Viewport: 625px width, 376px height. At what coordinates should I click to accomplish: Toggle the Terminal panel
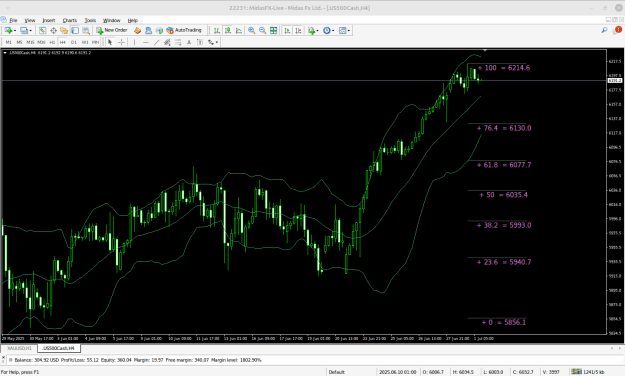pyautogui.click(x=75, y=30)
